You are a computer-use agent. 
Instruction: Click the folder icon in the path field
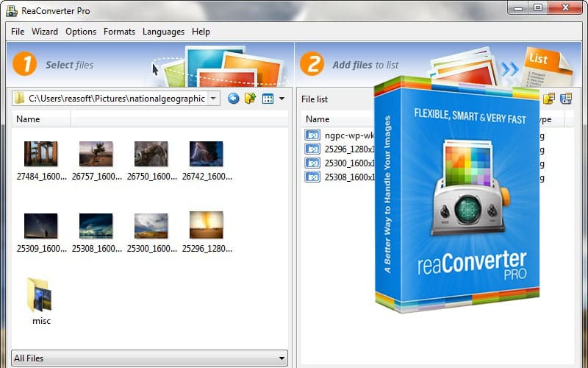tap(19, 99)
